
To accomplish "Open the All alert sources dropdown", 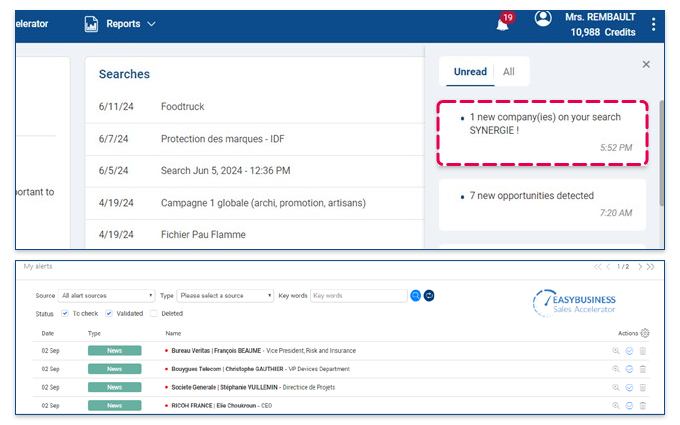I will [x=108, y=296].
